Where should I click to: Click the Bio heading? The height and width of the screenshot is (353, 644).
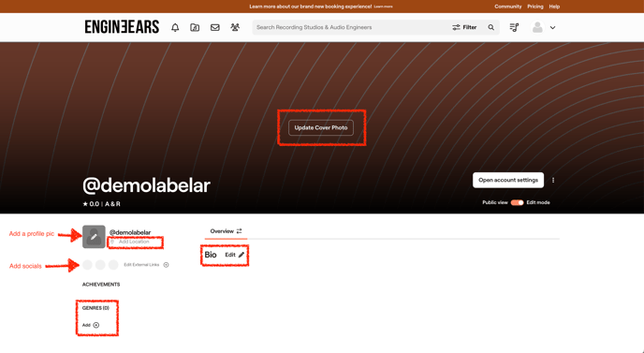click(x=211, y=255)
